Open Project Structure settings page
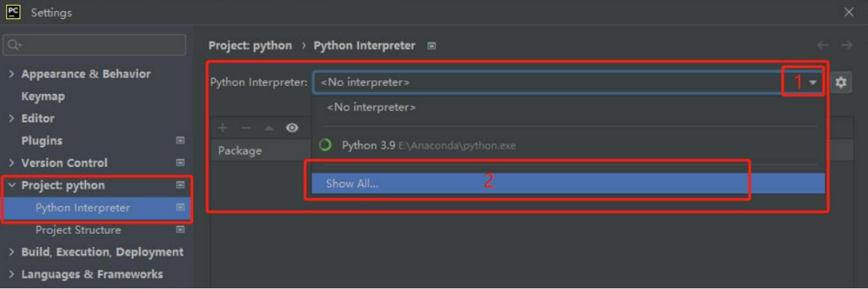 [x=78, y=230]
